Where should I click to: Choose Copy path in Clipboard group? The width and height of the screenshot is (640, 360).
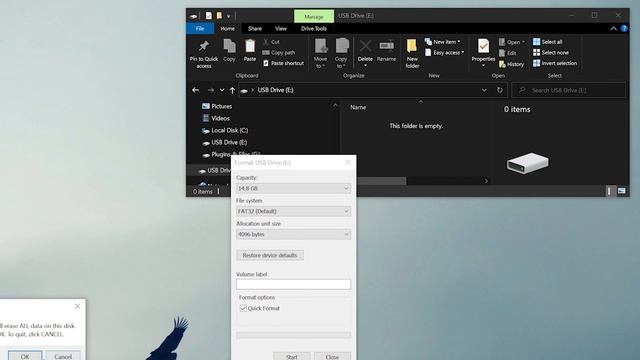coord(279,52)
